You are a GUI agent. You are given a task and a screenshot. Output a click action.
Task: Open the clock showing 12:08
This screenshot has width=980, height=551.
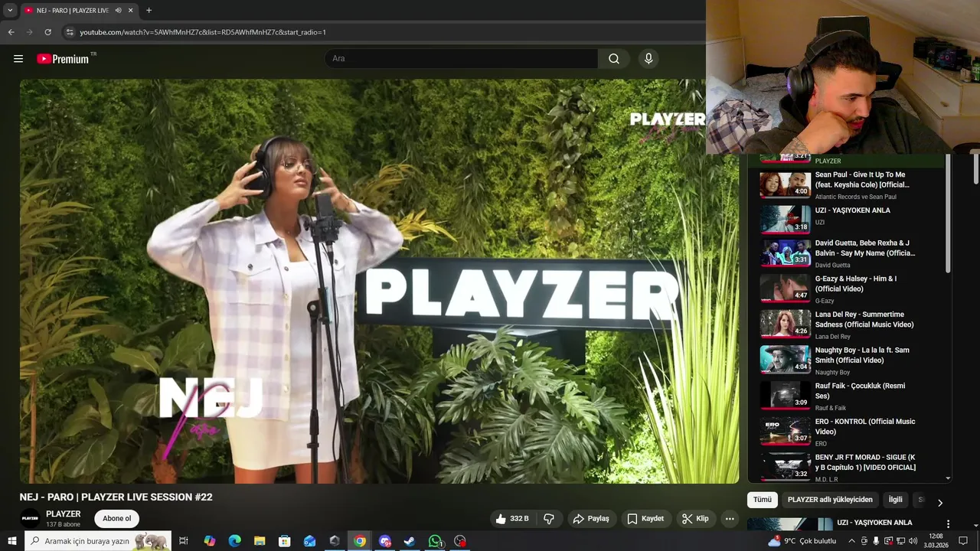click(x=936, y=541)
